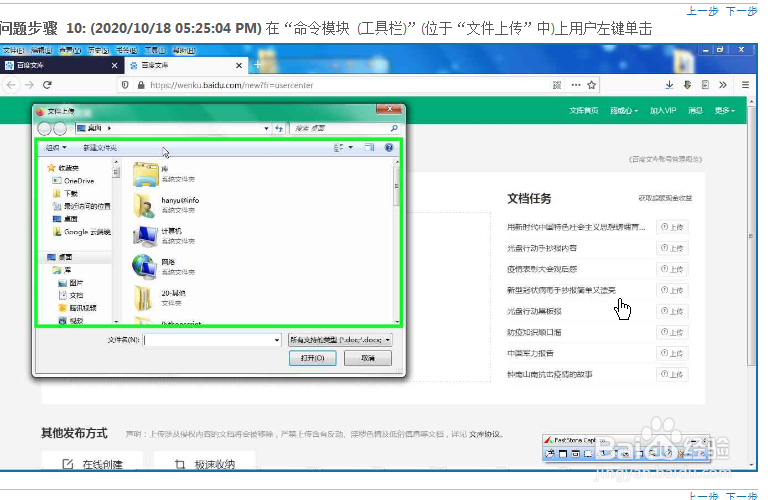Click the search magnifier in dialog search box
This screenshot has height=500, width=775.
(394, 128)
